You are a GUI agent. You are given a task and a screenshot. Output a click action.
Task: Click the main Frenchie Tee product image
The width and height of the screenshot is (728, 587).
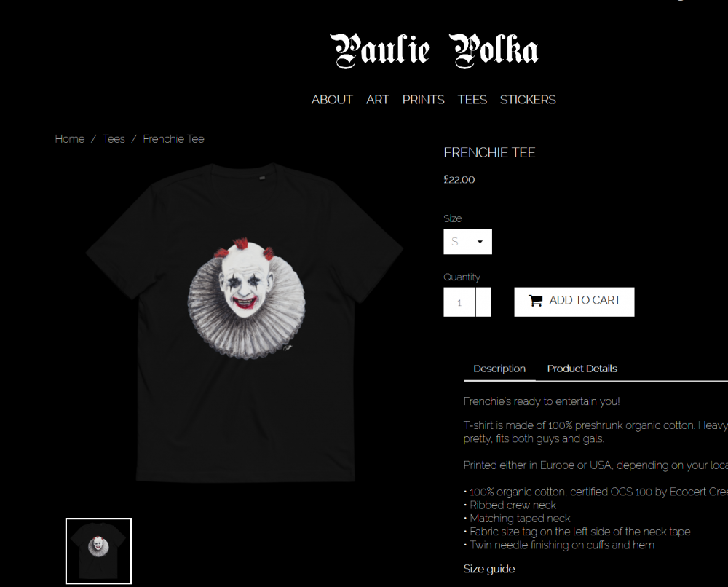coord(245,323)
